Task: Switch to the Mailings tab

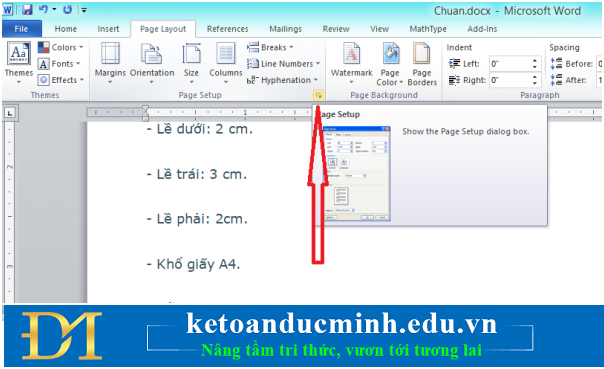Action: click(x=285, y=29)
